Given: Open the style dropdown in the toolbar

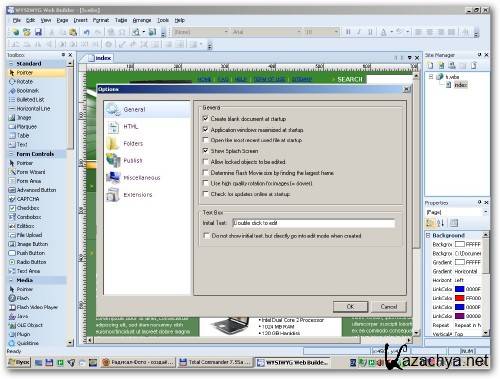Looking at the screenshot, I should pyautogui.click(x=226, y=32).
